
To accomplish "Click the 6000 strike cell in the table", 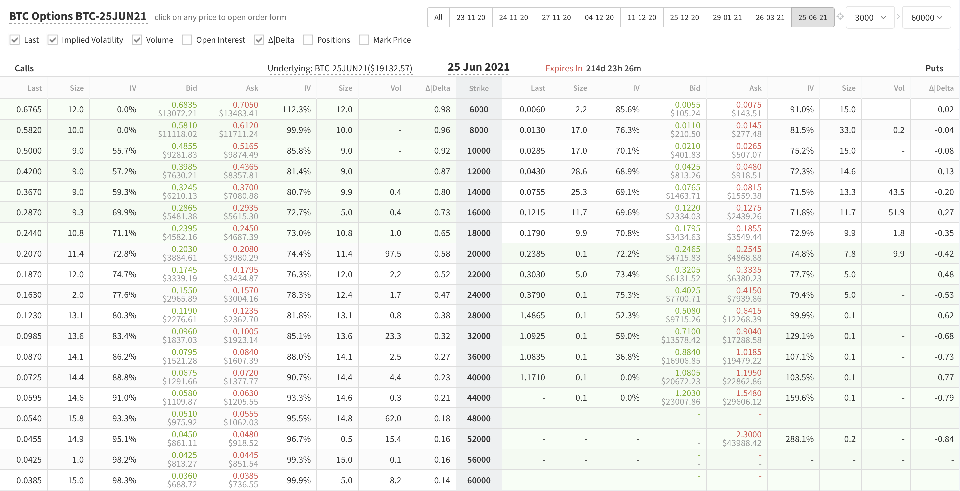I will 478,108.
